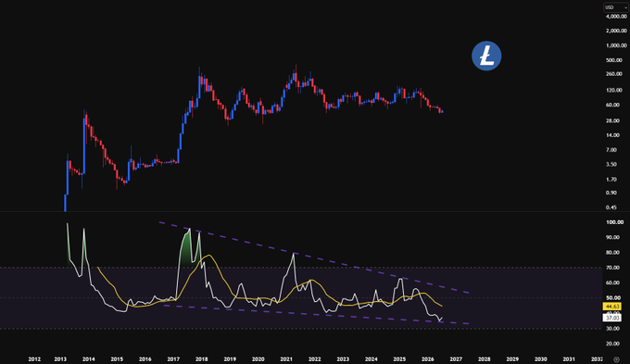
Task: Click the 2029 label on time axis
Action: click(512, 359)
